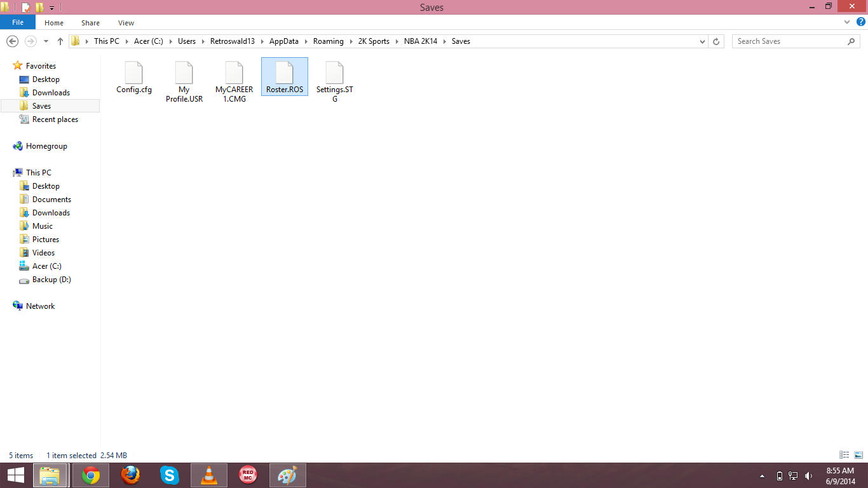Screen dimensions: 868x488
Task: Open Backup (D:) drive in sidebar
Action: [x=51, y=280]
